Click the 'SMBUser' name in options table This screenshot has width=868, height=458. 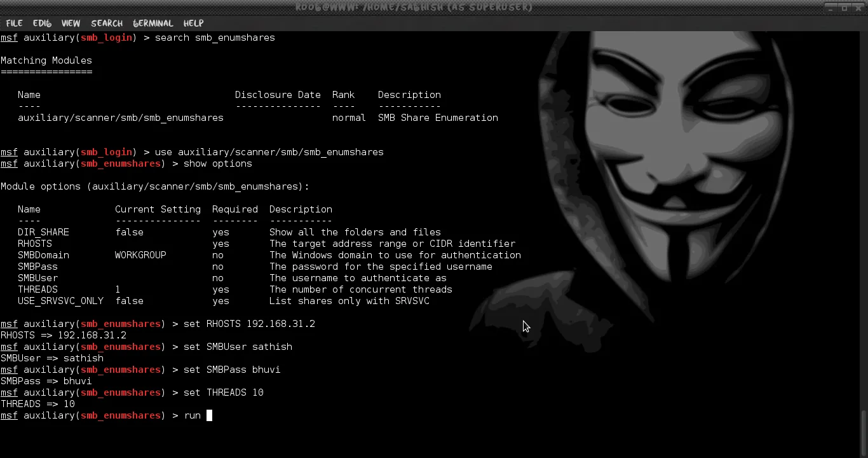(x=37, y=278)
